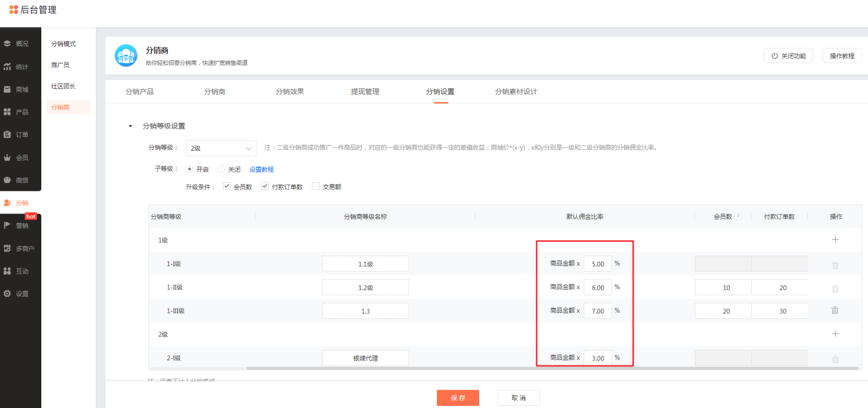Click the orange 保存 button

[458, 398]
